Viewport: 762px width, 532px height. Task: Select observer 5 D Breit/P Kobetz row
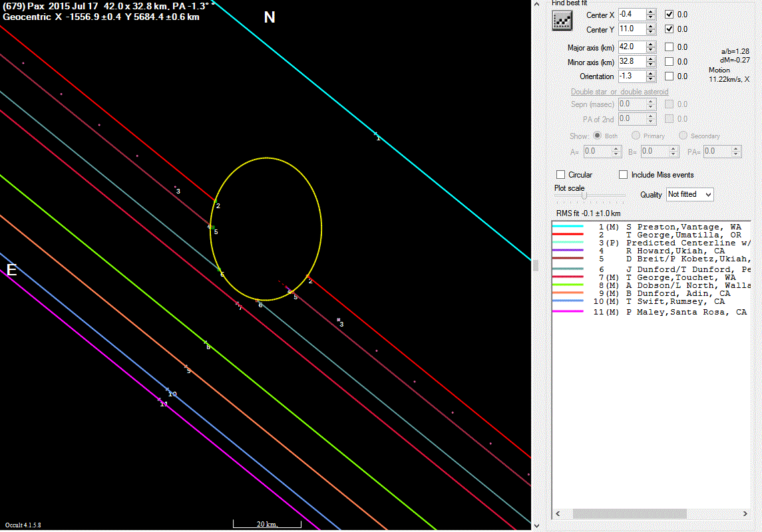coord(652,259)
